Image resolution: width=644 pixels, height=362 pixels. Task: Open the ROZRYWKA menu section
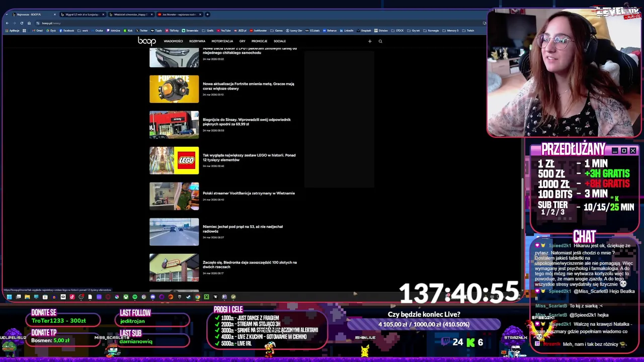click(197, 41)
